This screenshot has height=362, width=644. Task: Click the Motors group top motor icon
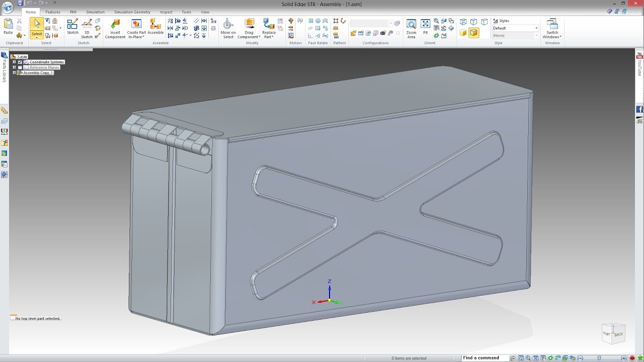[291, 21]
